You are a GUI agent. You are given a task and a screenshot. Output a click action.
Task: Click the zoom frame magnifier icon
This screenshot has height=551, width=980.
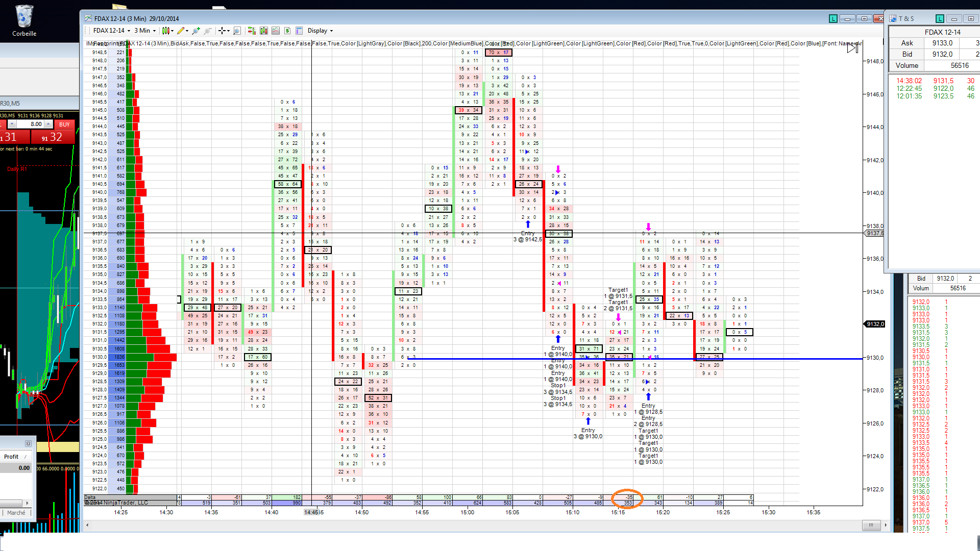click(237, 31)
